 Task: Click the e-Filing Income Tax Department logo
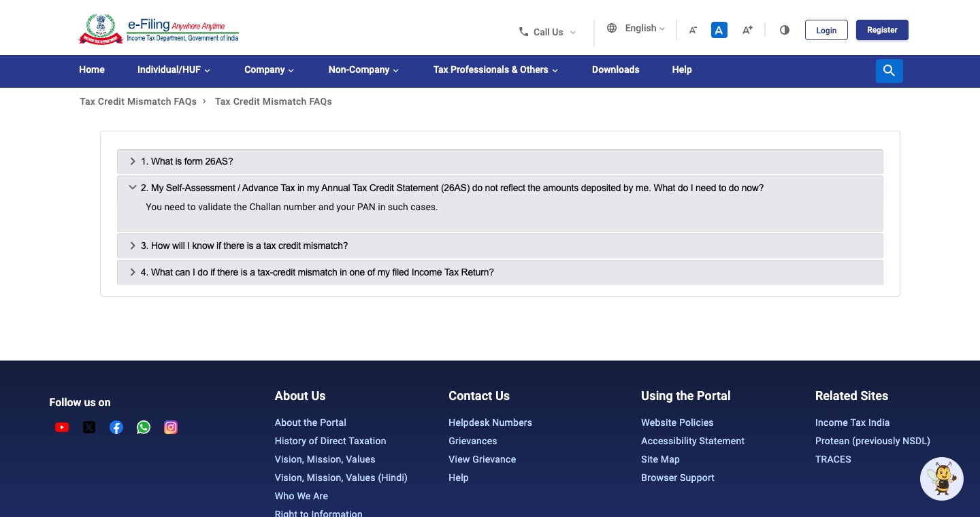(x=159, y=30)
